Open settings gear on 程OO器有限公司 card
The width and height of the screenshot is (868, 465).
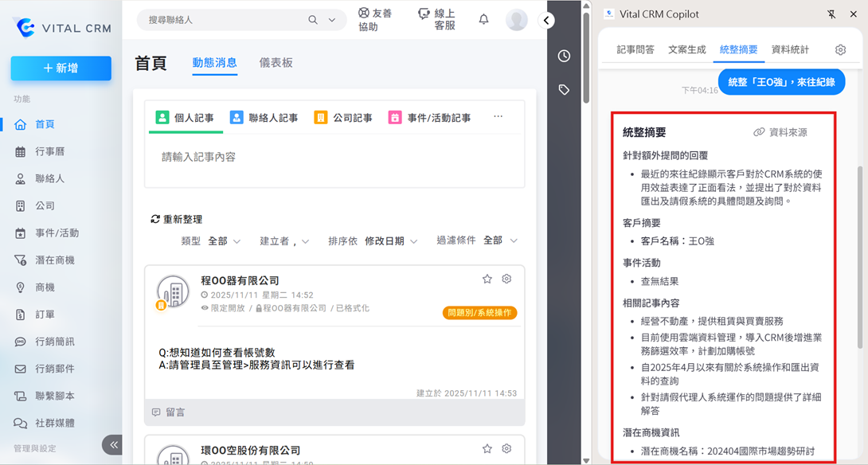pos(506,279)
